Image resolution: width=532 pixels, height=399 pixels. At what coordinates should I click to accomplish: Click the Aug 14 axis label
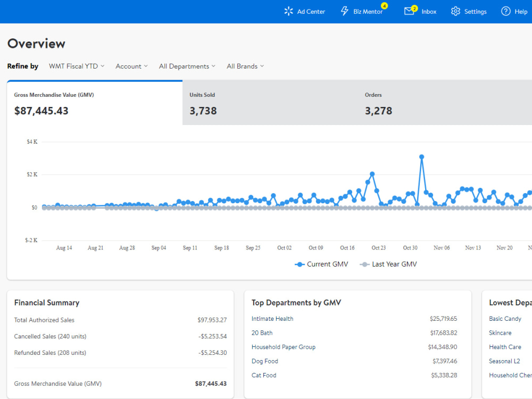pyautogui.click(x=64, y=248)
